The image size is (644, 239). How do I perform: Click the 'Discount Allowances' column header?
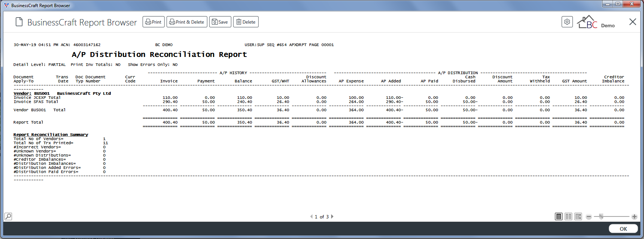[314, 79]
